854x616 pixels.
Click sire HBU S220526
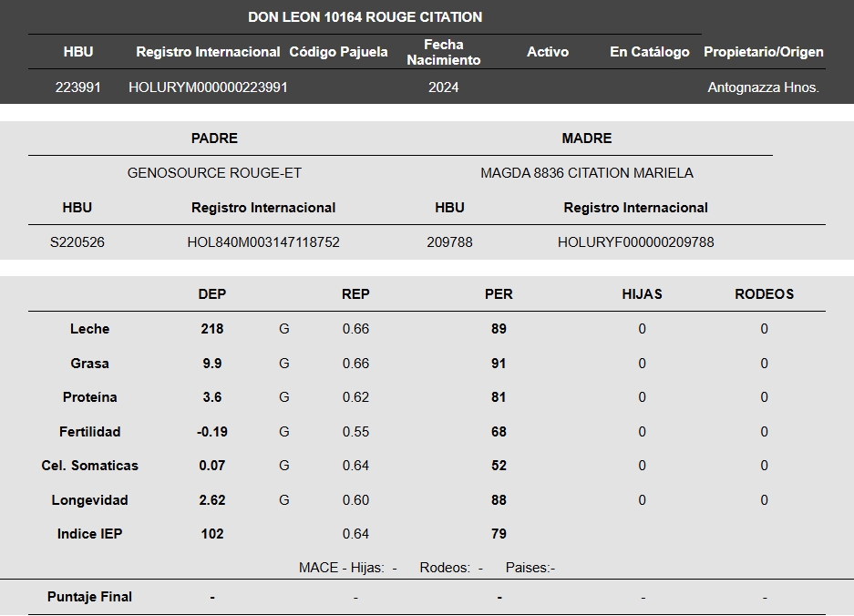click(x=77, y=242)
